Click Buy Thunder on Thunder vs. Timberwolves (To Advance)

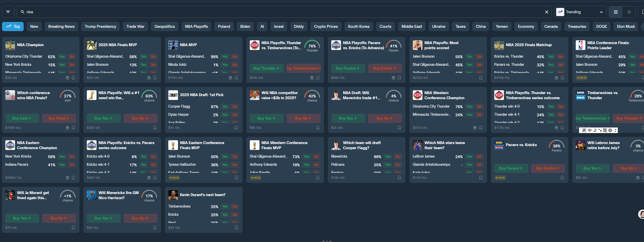click(267, 68)
